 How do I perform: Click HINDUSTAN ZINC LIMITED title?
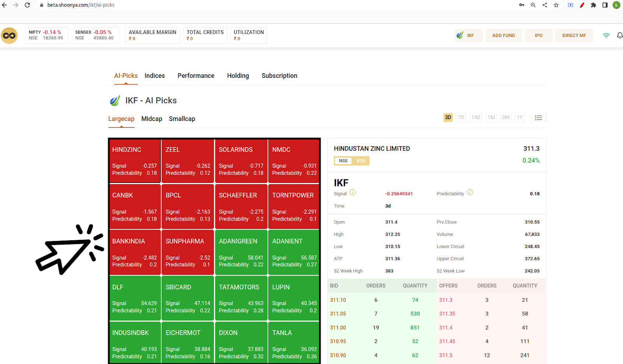click(372, 149)
